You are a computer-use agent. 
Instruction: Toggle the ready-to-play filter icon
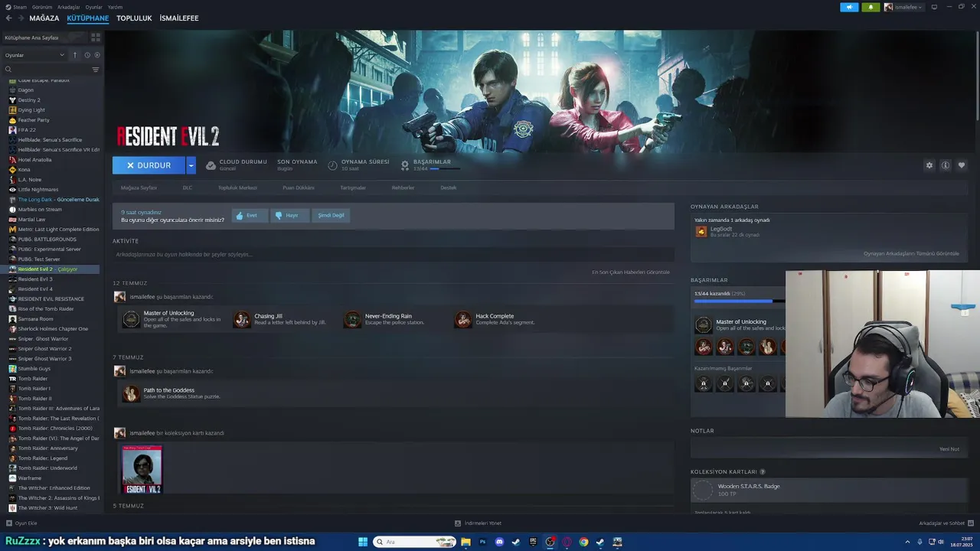tap(96, 55)
